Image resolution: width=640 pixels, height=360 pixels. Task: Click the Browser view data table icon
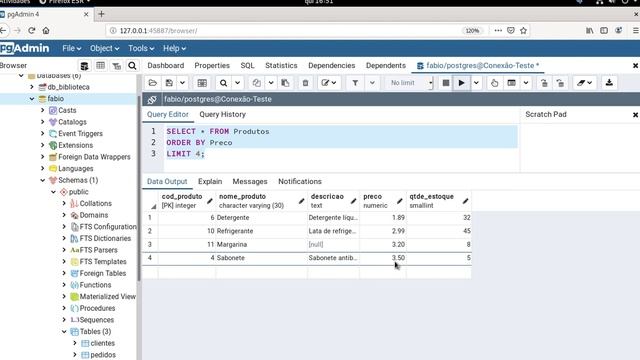pos(100,66)
